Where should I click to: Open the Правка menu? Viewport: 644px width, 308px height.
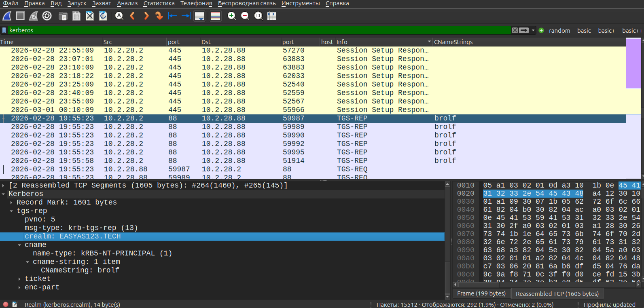(x=34, y=3)
